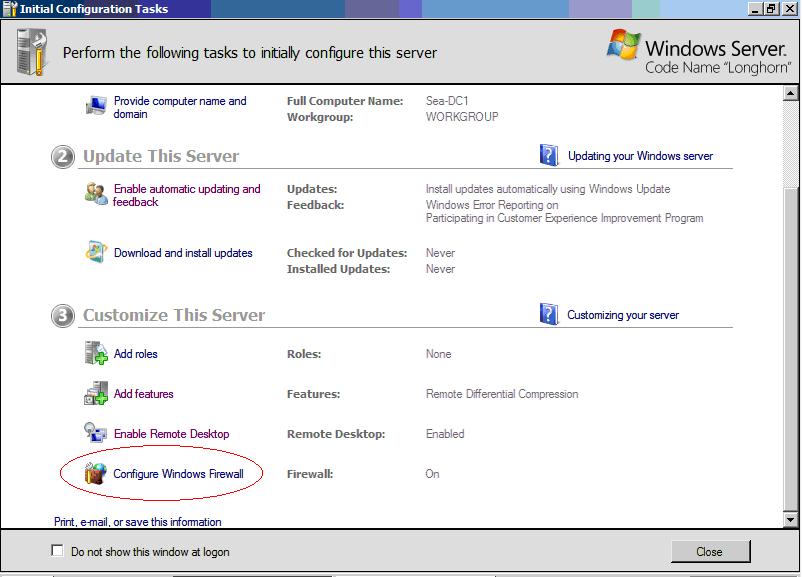The image size is (802, 577).
Task: Click the scrollbar up arrow
Action: pyautogui.click(x=790, y=93)
